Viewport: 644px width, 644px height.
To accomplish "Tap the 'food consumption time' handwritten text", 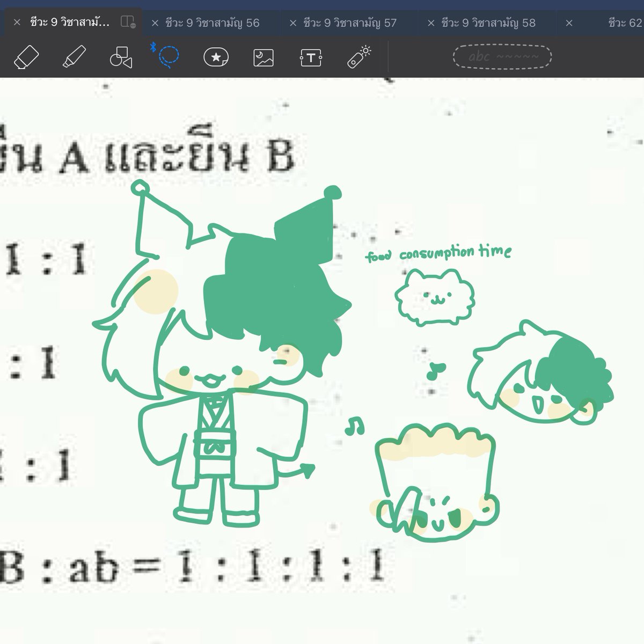I will coord(438,253).
